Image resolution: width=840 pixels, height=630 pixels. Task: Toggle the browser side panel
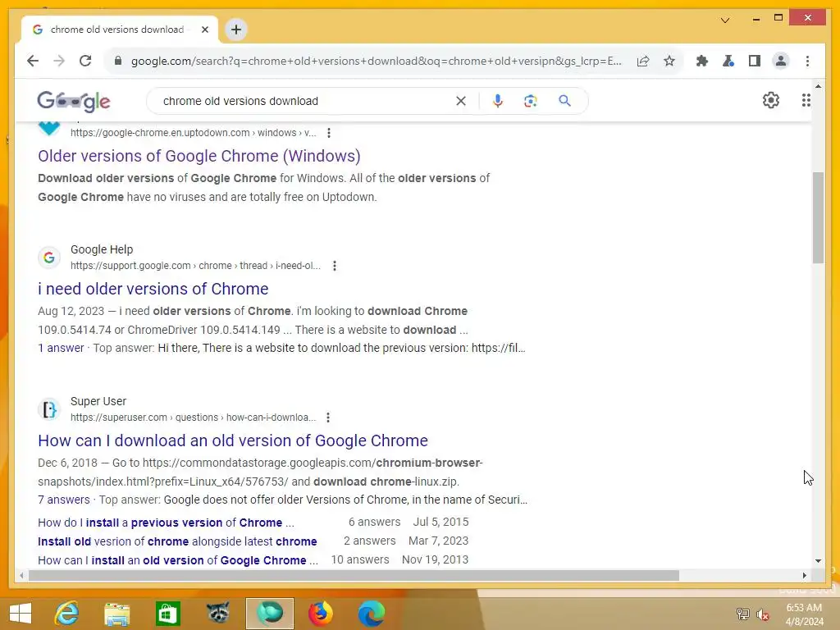tap(755, 61)
